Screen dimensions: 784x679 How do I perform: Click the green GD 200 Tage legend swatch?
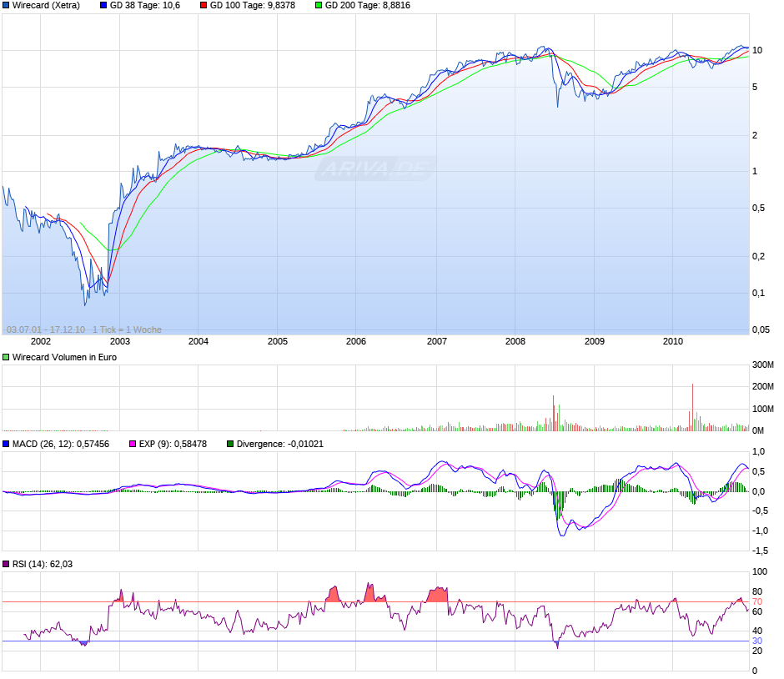point(318,5)
